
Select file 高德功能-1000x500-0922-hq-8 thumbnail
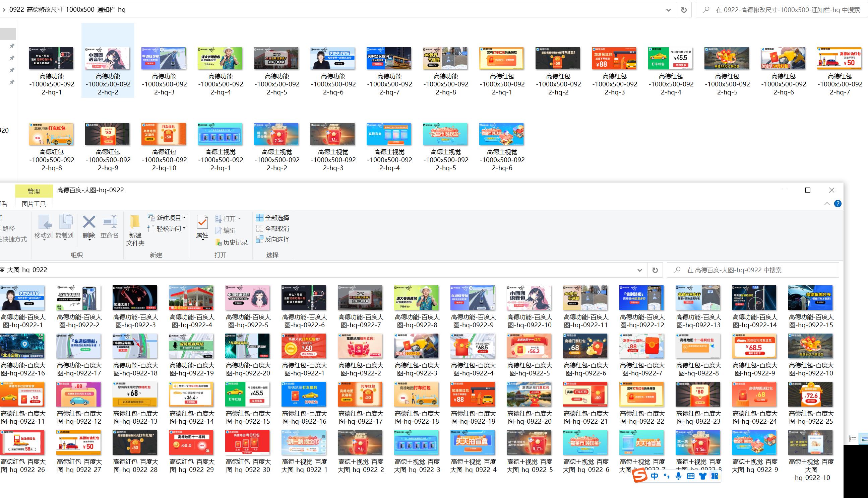(445, 59)
